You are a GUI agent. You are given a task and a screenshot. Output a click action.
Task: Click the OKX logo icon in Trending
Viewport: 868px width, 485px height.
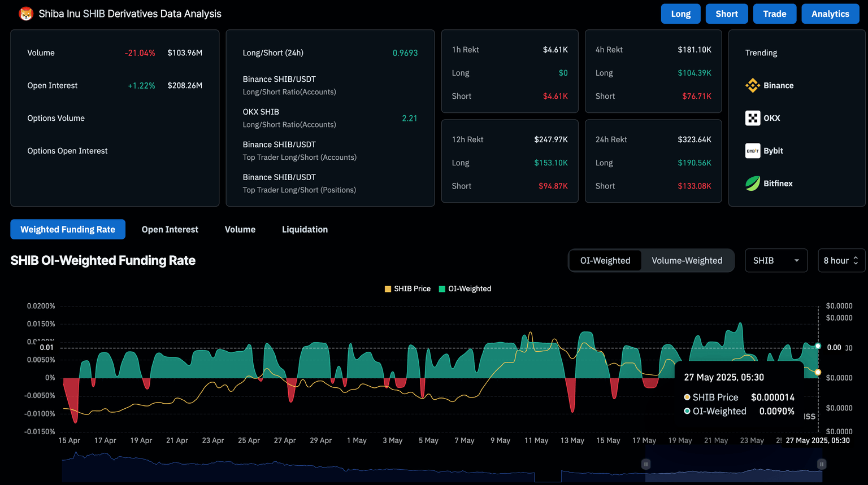point(753,118)
